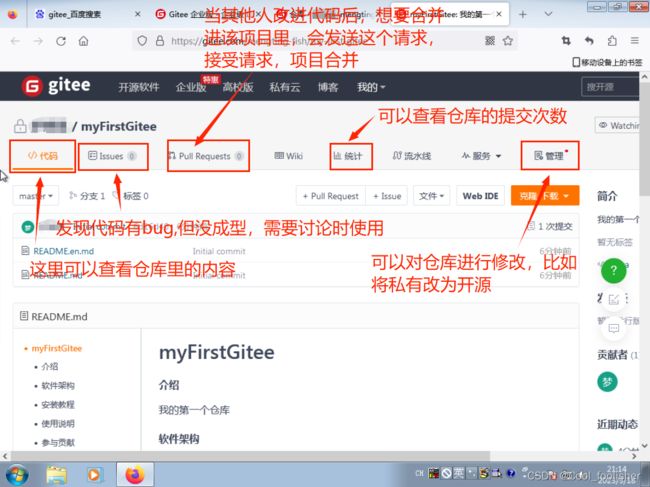Click the 1 次提交 commits link

(550, 226)
